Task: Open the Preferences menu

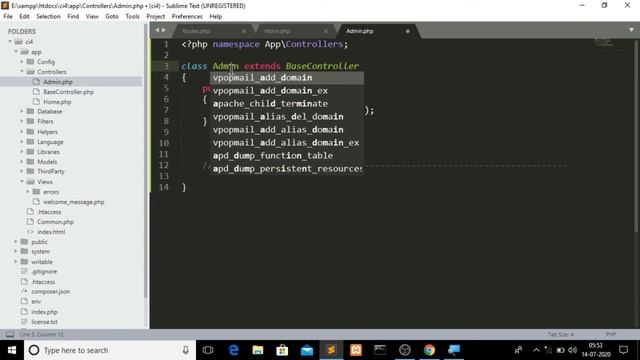Action: [187, 16]
